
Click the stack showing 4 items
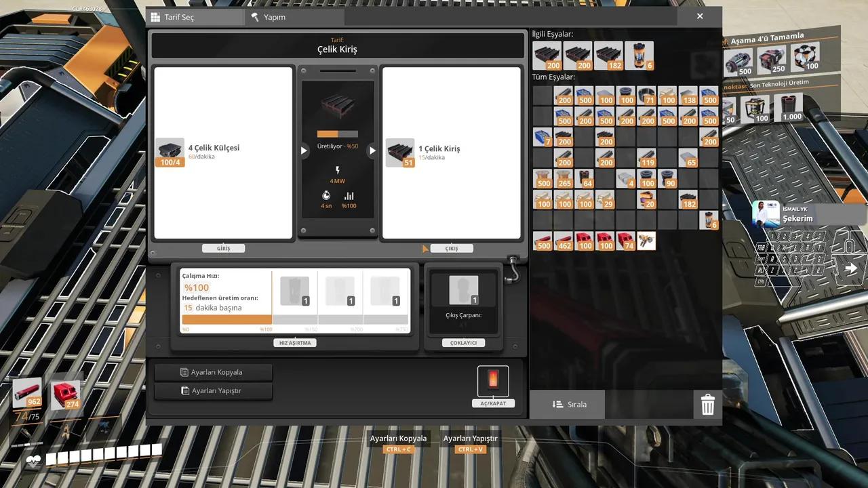click(626, 179)
